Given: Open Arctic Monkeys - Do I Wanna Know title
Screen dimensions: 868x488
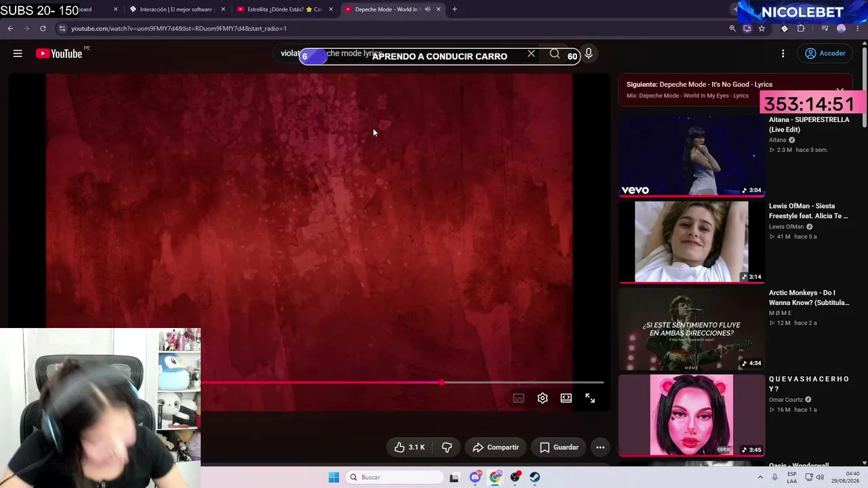Looking at the screenshot, I should pos(809,298).
